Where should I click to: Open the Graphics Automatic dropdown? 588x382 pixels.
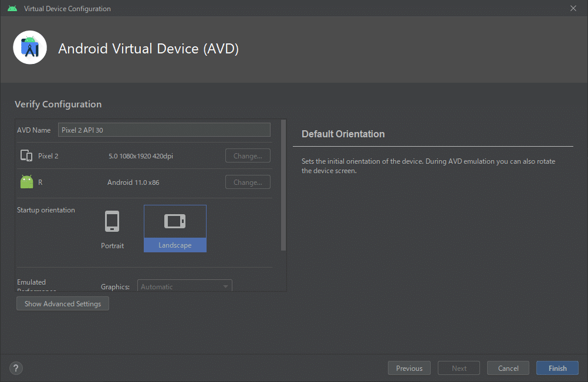click(x=184, y=286)
